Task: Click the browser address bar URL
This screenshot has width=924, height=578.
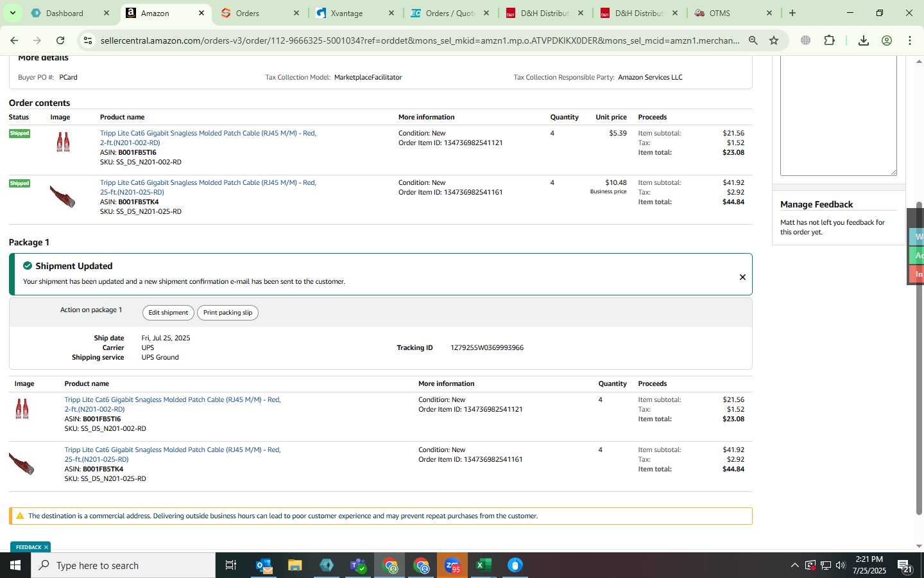Action: tap(420, 40)
